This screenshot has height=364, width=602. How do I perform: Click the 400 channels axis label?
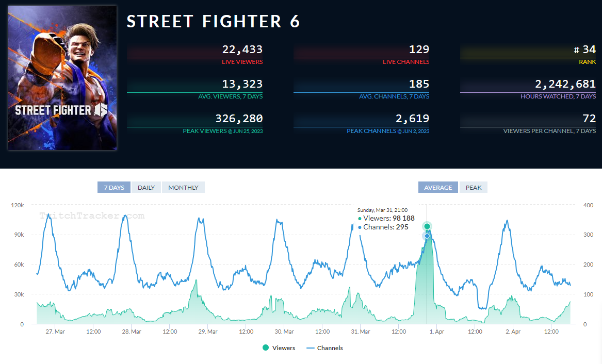(588, 205)
